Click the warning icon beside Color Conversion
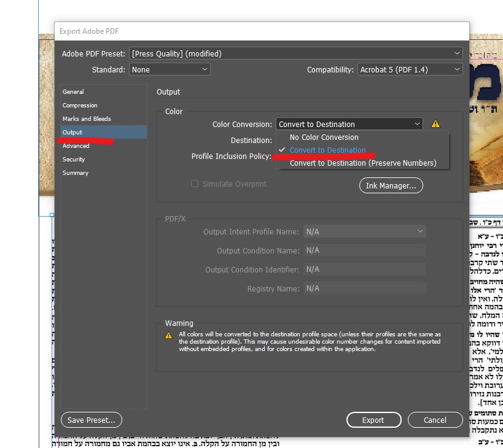Viewport: 503px width, 448px height. [x=435, y=124]
